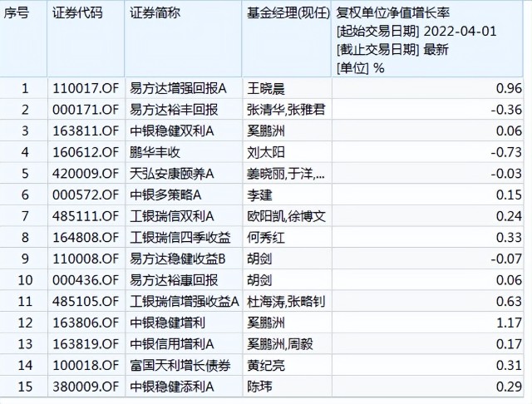Select fund name 鹏华丰收
This screenshot has height=404, width=532.
155,152
